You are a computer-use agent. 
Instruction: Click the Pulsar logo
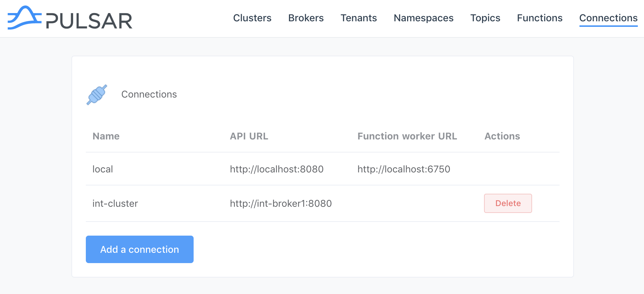[x=70, y=18]
